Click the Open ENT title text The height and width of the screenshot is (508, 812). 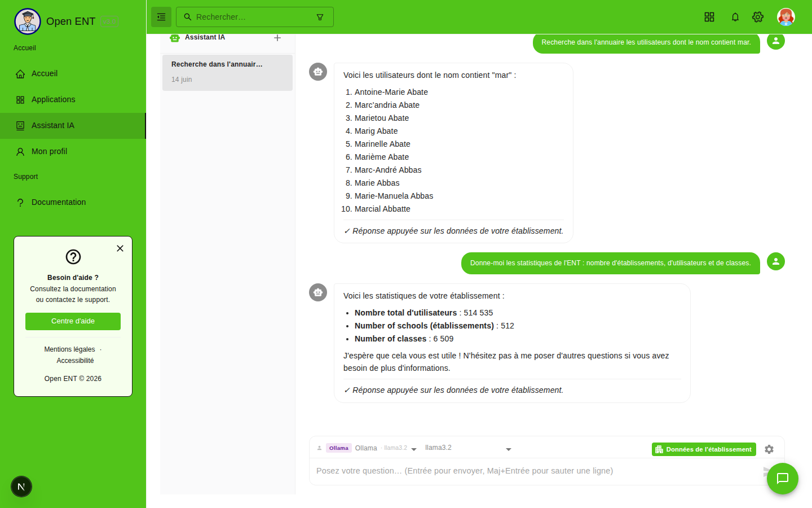70,21
